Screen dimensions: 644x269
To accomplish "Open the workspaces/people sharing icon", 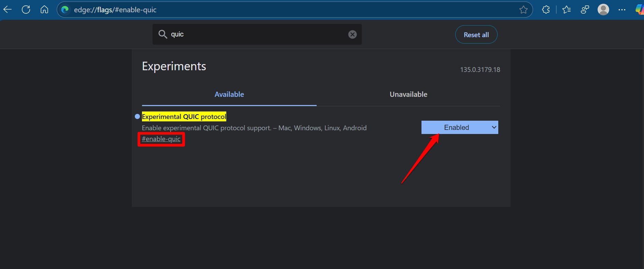I will [585, 10].
